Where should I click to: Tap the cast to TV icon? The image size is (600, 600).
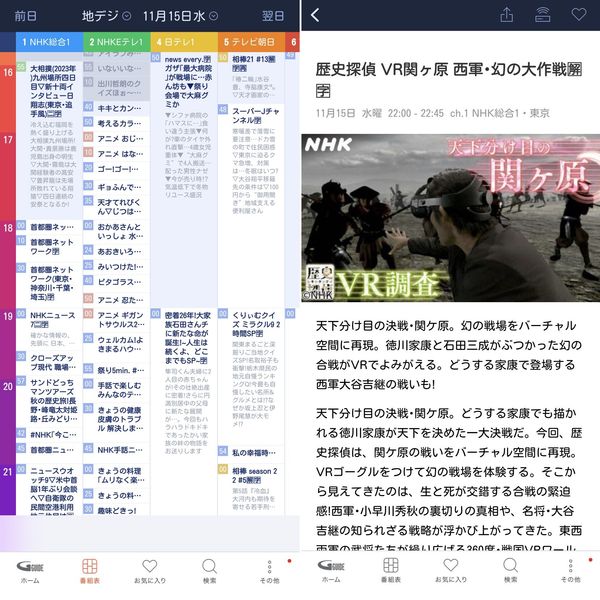[x=543, y=15]
